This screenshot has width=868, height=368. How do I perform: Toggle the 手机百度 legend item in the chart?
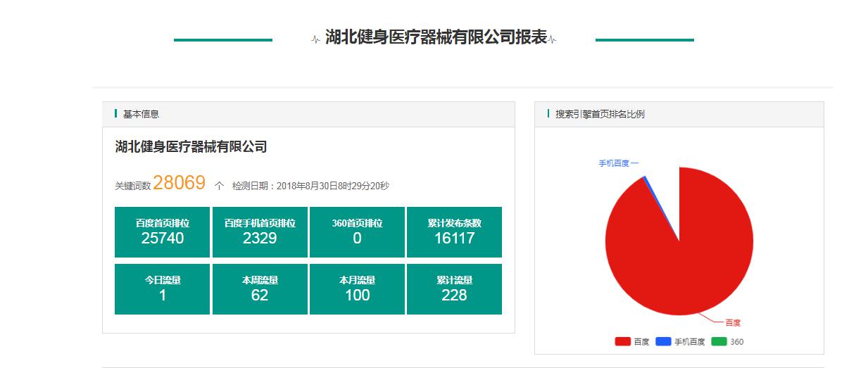680,342
